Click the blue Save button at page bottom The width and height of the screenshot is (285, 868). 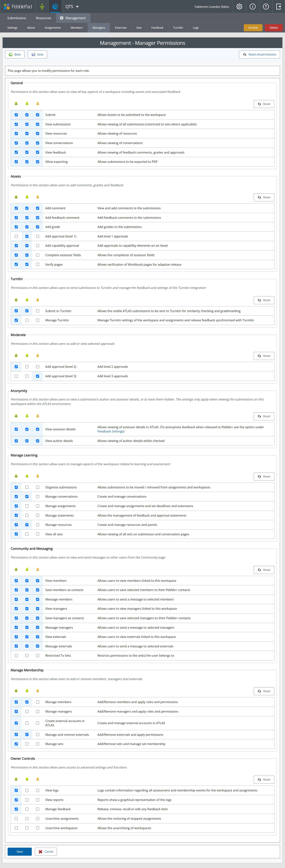20,852
